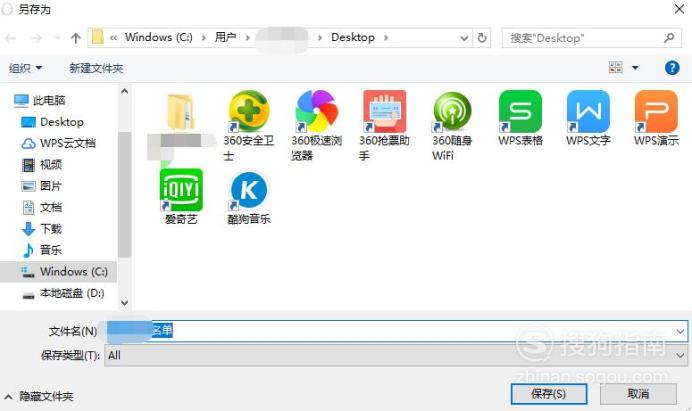Select 文档 in the sidebar
692x411 pixels.
tap(42, 207)
